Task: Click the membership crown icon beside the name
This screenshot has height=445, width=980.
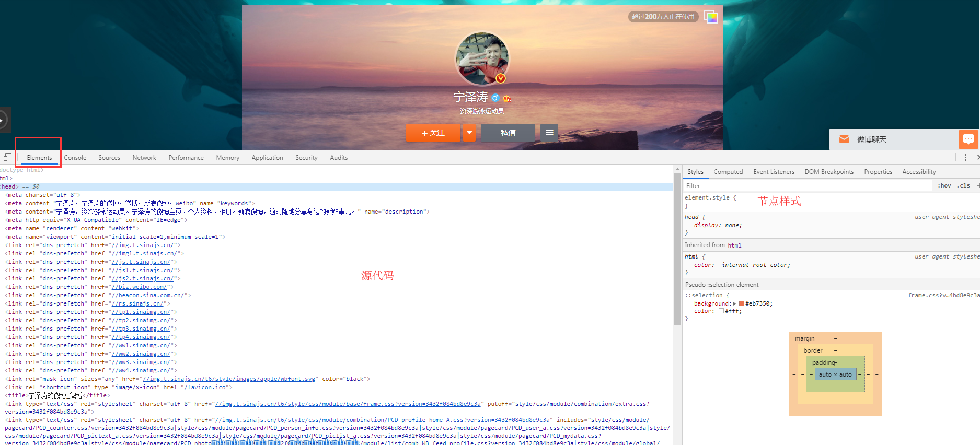Action: click(506, 98)
